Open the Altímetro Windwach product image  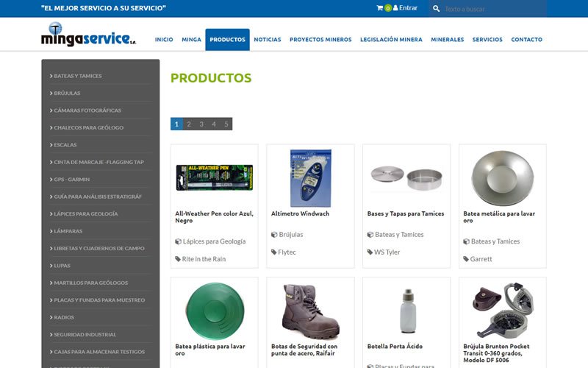click(x=310, y=177)
